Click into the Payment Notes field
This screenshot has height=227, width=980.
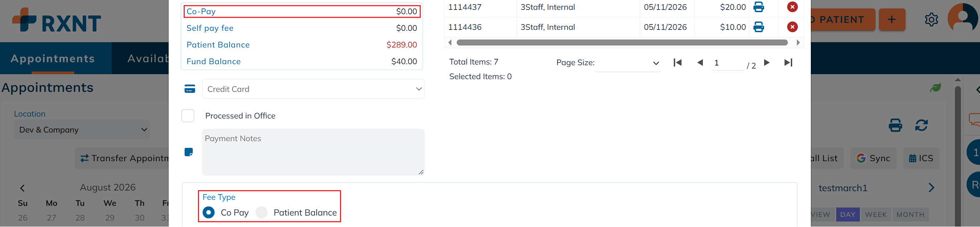pos(313,152)
